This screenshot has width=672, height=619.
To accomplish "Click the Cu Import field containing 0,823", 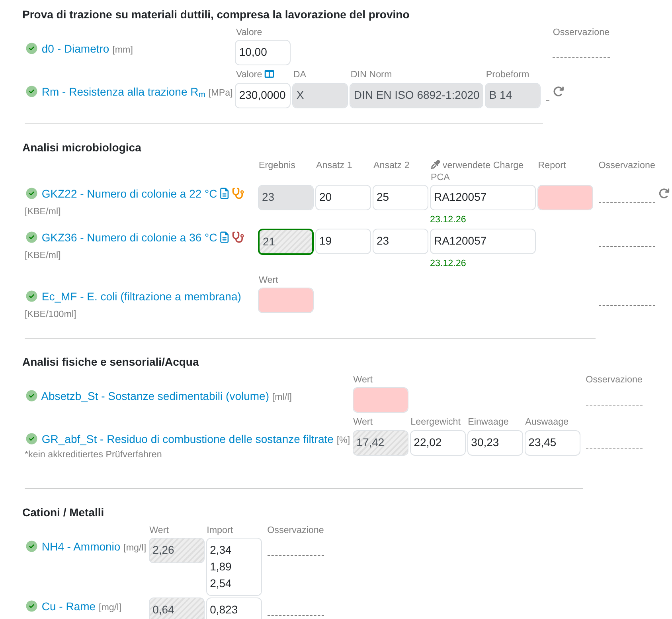I will pos(234,609).
